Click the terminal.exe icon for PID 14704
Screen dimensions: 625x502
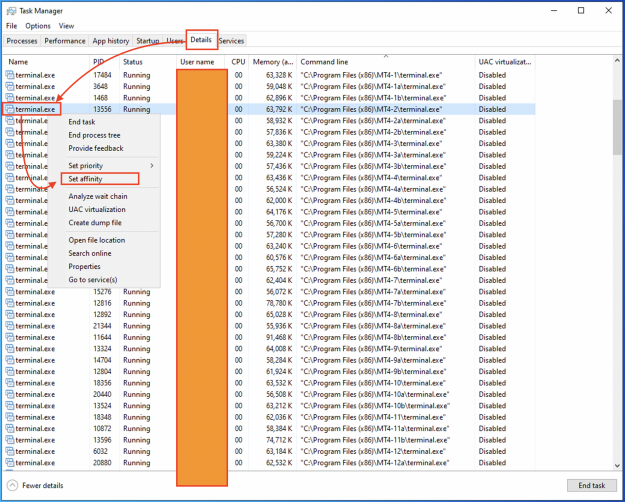(x=10, y=360)
